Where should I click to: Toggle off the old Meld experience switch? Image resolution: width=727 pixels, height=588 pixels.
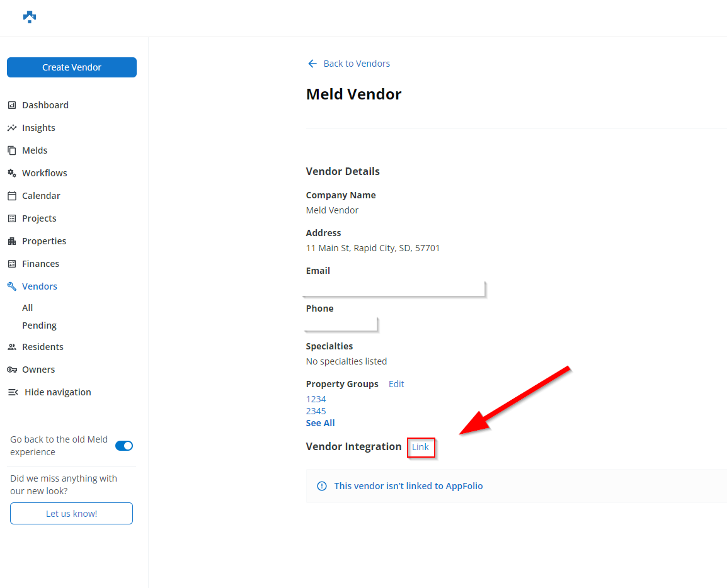[x=124, y=446]
